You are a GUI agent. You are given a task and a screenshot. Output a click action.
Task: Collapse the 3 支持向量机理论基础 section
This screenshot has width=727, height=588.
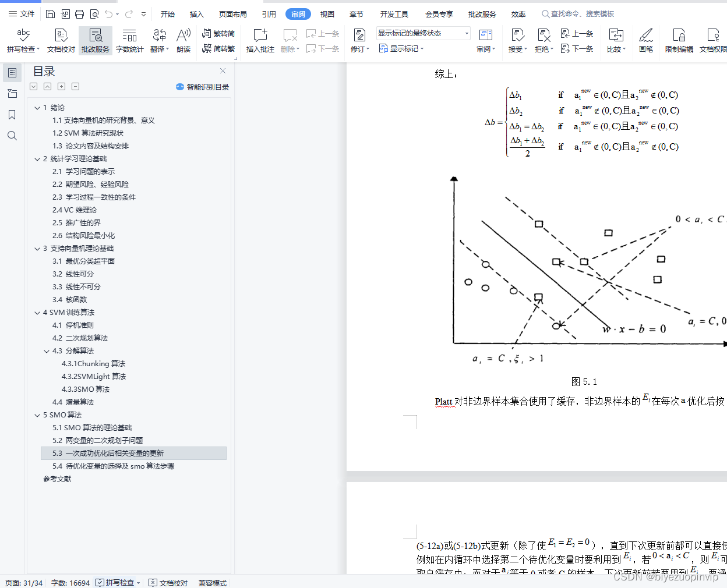pyautogui.click(x=37, y=249)
